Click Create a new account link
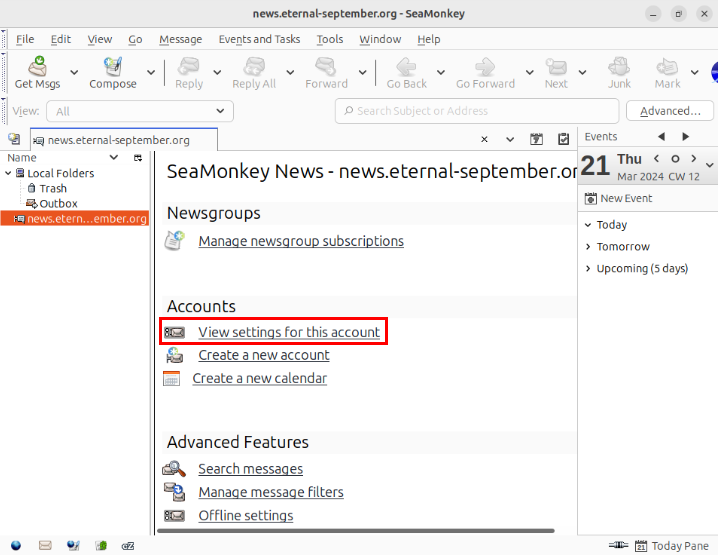Viewport: 718px width, 556px height. coord(264,355)
